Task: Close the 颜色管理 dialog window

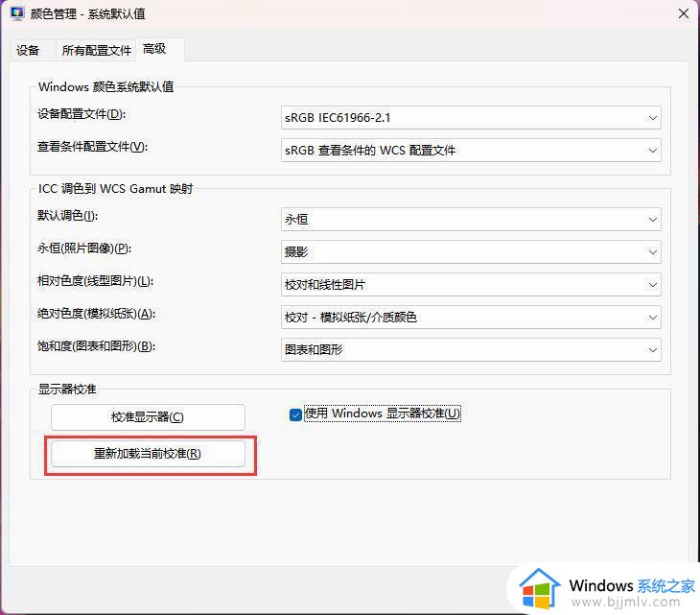Action: 683,13
